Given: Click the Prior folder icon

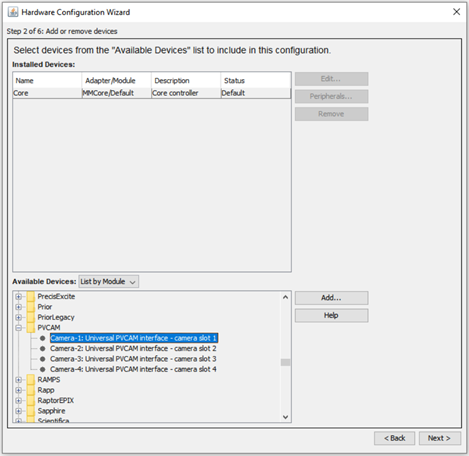Looking at the screenshot, I should [x=31, y=307].
